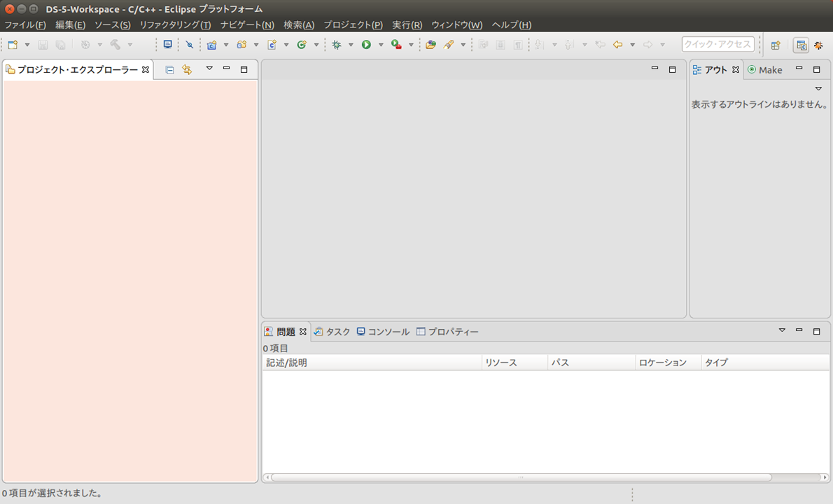Click the New C source file icon
Screen dimensions: 833x504
pyautogui.click(x=272, y=45)
